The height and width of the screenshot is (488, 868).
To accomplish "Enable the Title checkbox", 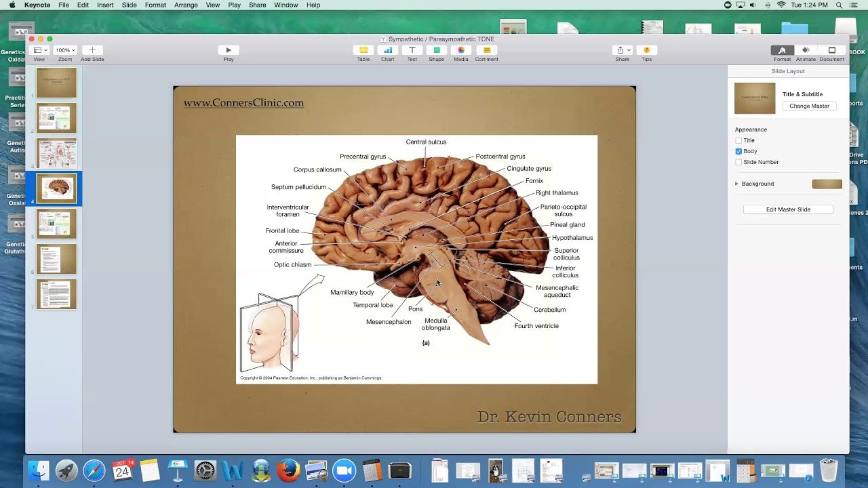I will pyautogui.click(x=738, y=140).
